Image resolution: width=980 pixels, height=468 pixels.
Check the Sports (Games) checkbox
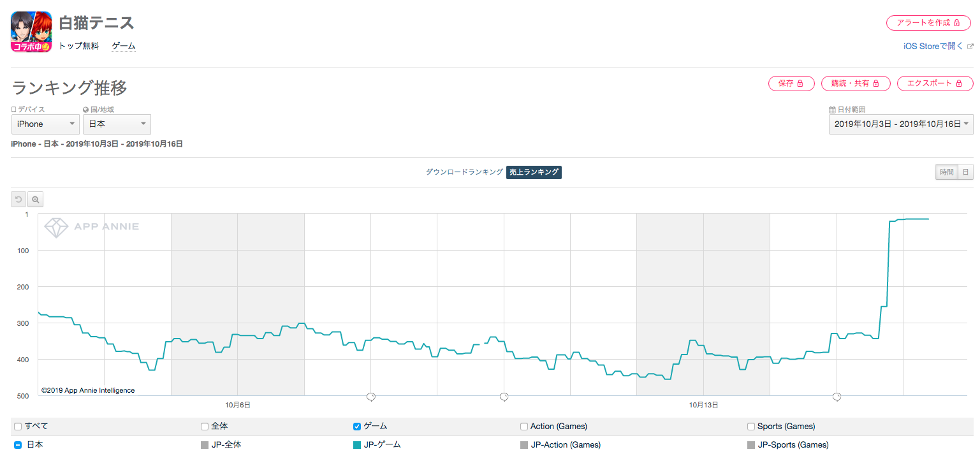(x=751, y=427)
